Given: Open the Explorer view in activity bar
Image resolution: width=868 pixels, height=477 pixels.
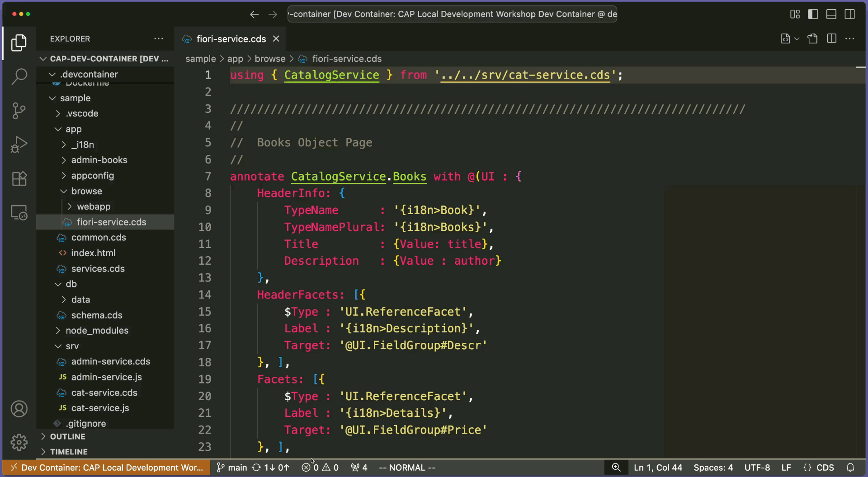Looking at the screenshot, I should click(x=19, y=42).
